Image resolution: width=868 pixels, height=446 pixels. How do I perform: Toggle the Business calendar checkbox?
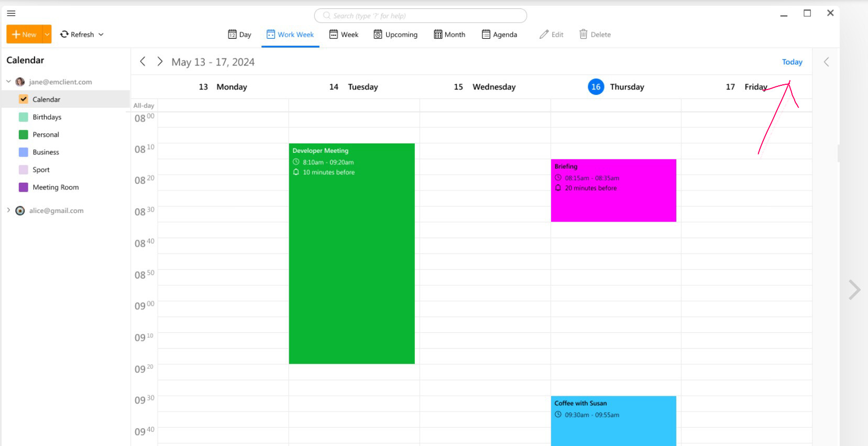coord(24,152)
